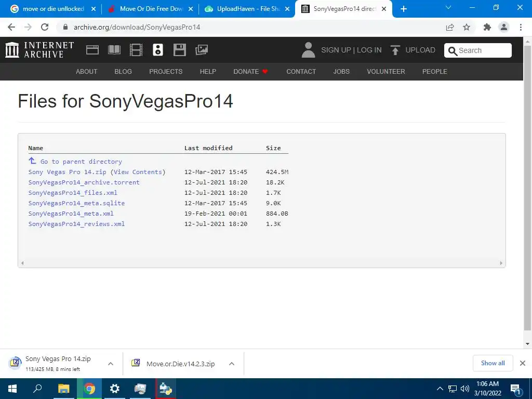
Task: Open Settings gear in taskbar
Action: (115, 389)
